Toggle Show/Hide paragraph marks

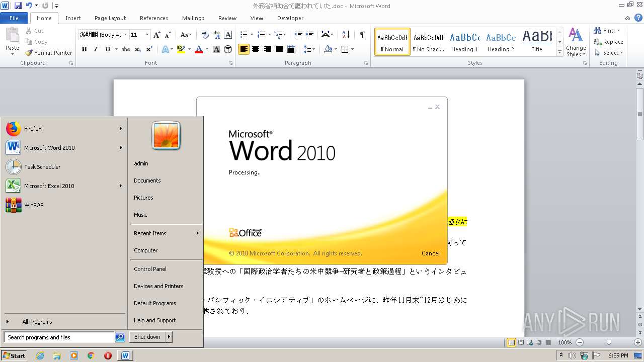[362, 35]
